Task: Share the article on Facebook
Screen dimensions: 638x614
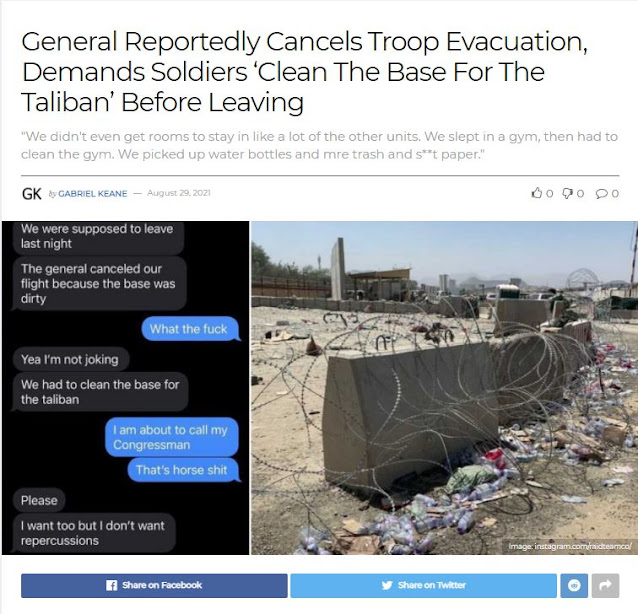Action: pyautogui.click(x=154, y=586)
